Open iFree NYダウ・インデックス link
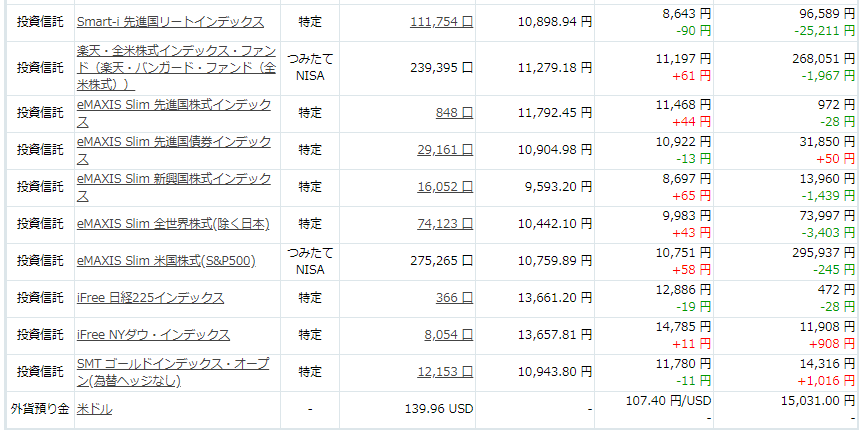 [x=153, y=335]
